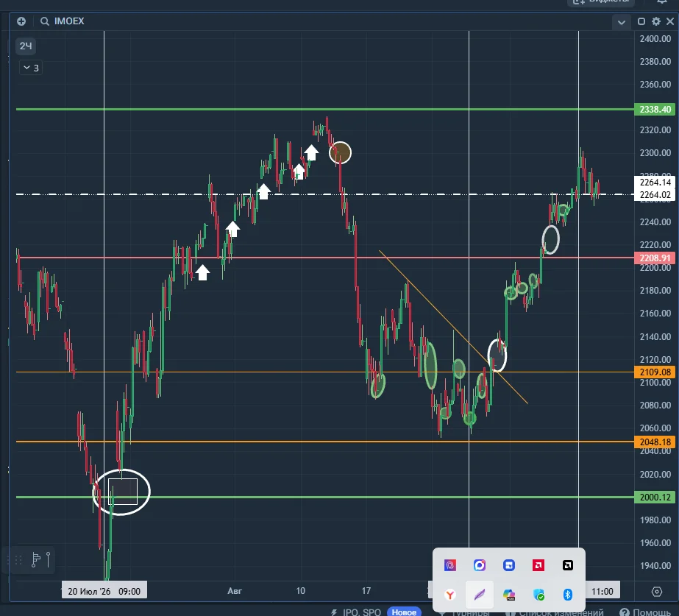Open the multicolored Copilot tray icon
Image resolution: width=679 pixels, height=616 pixels.
click(509, 595)
